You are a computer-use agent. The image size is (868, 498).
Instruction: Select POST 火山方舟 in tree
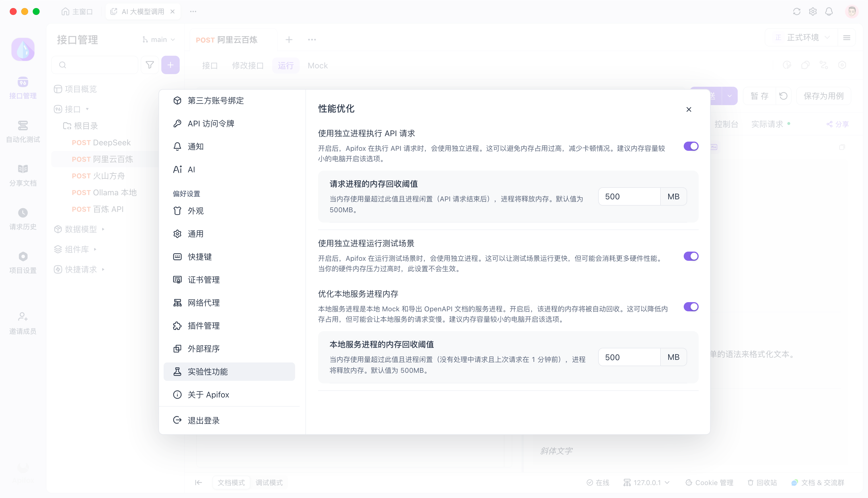(x=98, y=176)
